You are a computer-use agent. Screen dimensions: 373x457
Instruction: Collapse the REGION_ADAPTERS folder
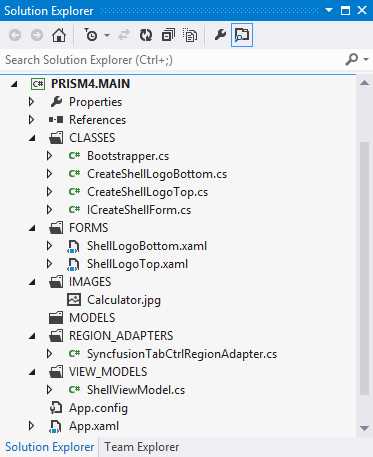(x=32, y=336)
